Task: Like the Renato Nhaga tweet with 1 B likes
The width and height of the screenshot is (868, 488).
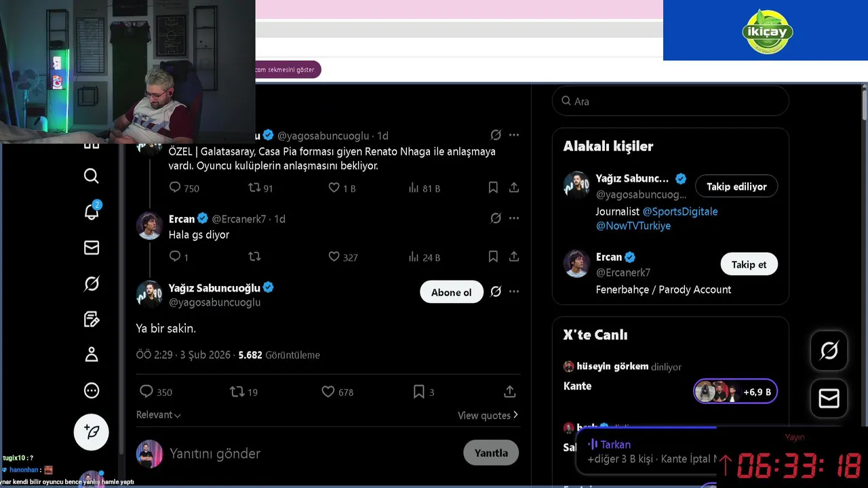Action: [334, 188]
